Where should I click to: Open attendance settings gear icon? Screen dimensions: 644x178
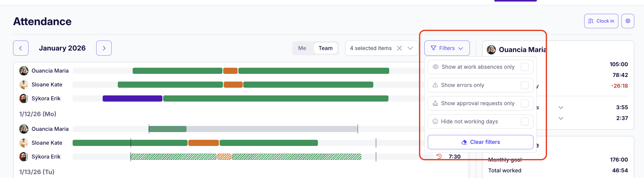coord(628,21)
